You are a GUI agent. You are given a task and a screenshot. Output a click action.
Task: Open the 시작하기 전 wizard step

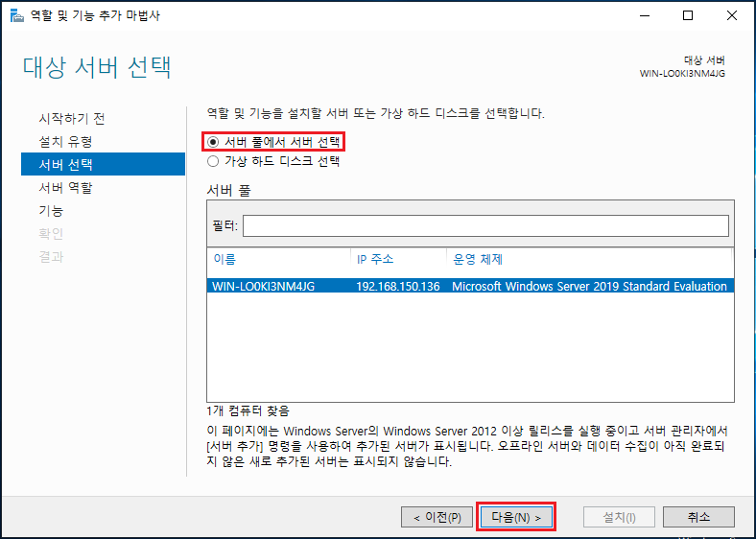[x=72, y=119]
